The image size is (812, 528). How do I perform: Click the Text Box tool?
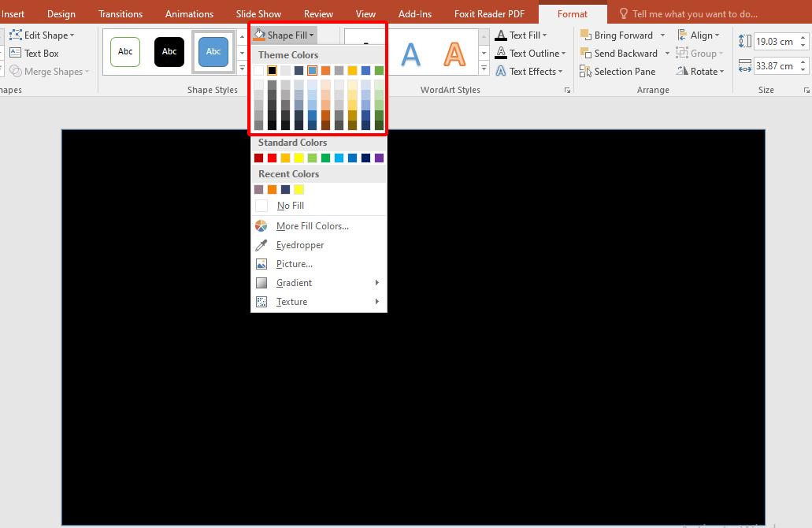point(41,54)
